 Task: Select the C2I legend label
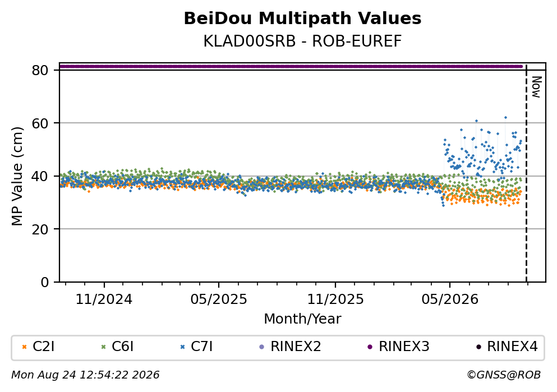43,347
